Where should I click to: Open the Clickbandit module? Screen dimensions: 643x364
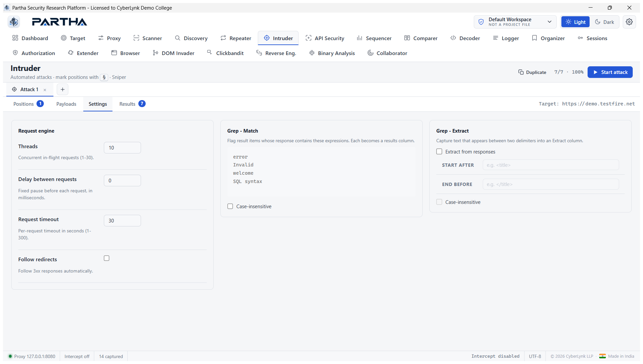click(x=225, y=53)
